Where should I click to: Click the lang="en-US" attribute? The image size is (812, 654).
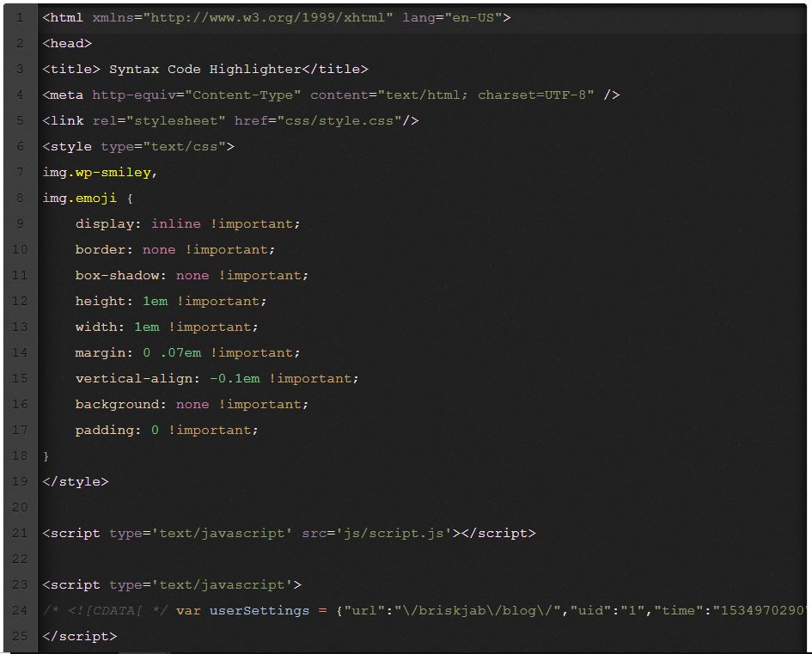[x=452, y=17]
